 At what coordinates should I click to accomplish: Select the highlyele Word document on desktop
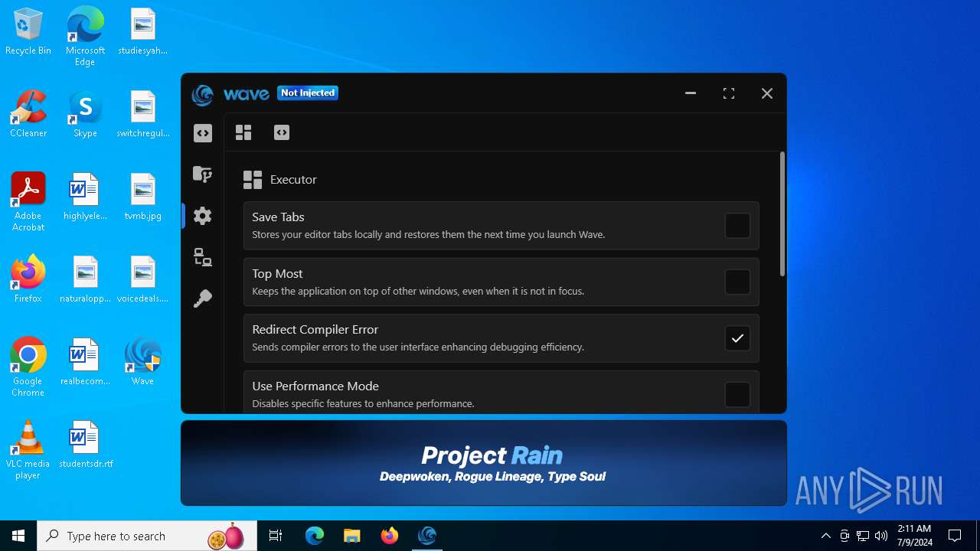point(85,197)
